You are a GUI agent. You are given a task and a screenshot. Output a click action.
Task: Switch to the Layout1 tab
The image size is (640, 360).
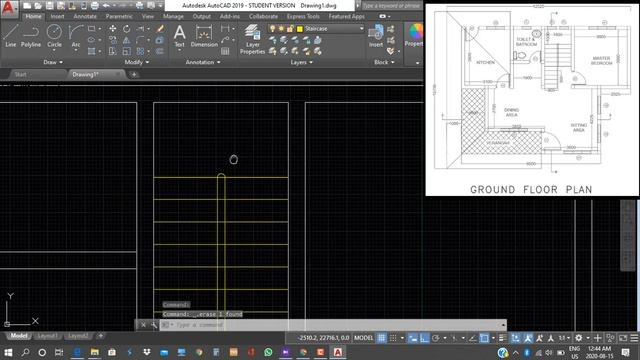[47, 336]
